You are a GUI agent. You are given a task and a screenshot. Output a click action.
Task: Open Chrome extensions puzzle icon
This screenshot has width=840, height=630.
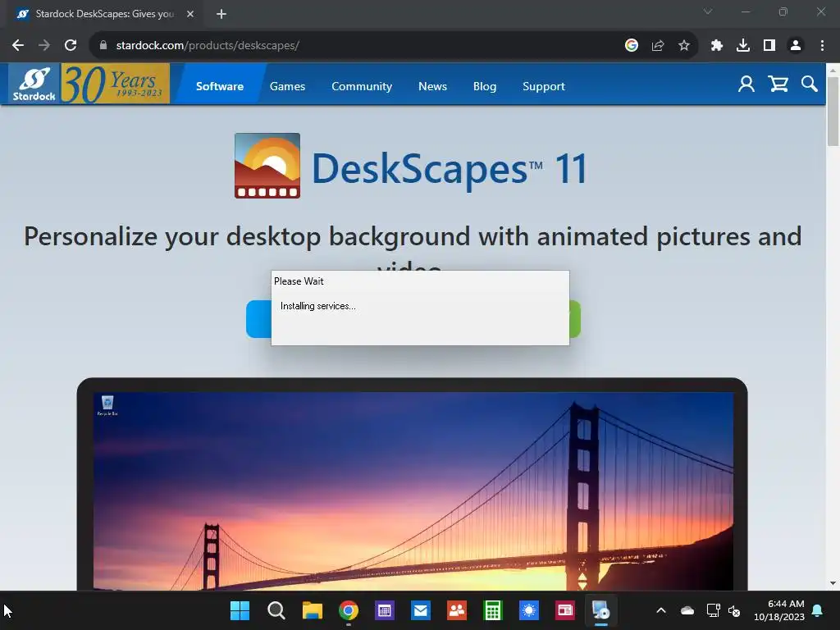tap(717, 46)
